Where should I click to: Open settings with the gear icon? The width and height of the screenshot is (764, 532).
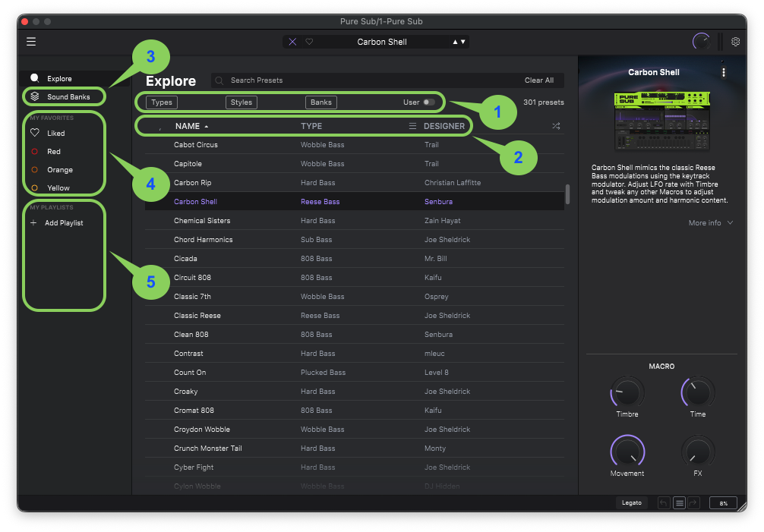736,42
